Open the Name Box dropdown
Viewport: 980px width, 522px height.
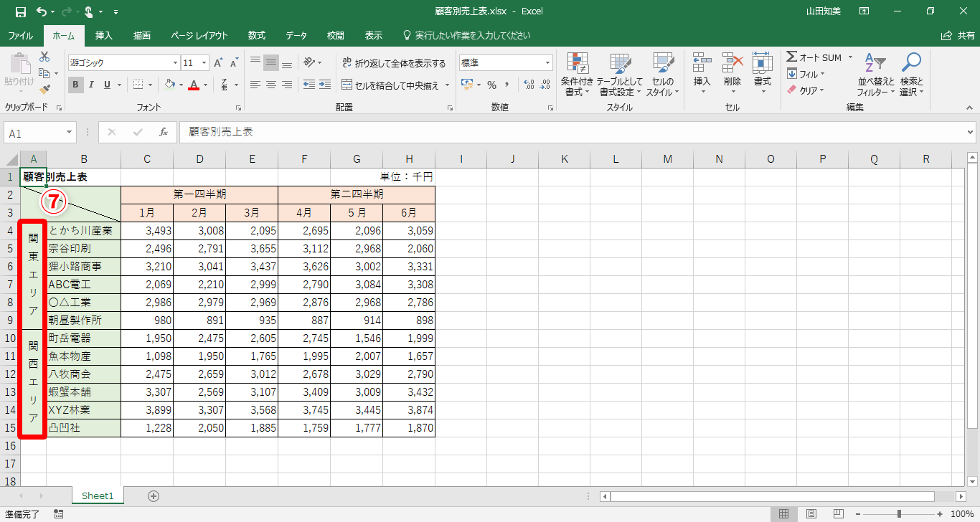tap(70, 133)
